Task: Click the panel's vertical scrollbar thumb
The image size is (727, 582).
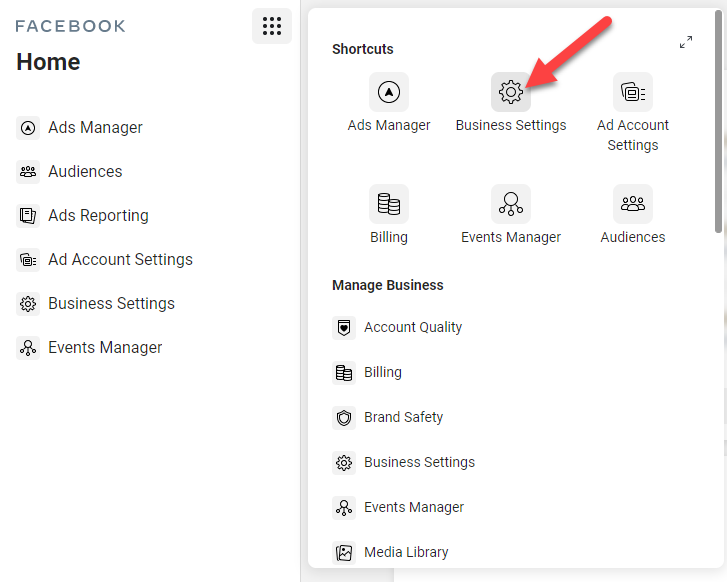Action: coord(719,122)
